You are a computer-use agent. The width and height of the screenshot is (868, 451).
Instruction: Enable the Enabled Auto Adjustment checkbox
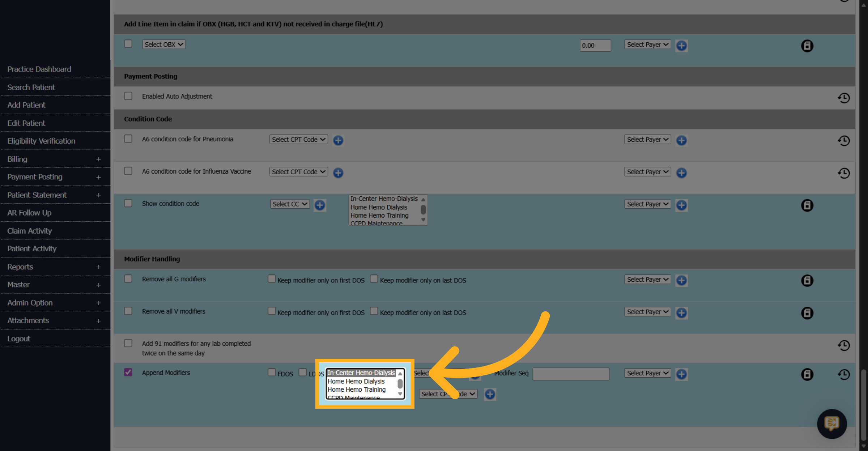[x=128, y=96]
